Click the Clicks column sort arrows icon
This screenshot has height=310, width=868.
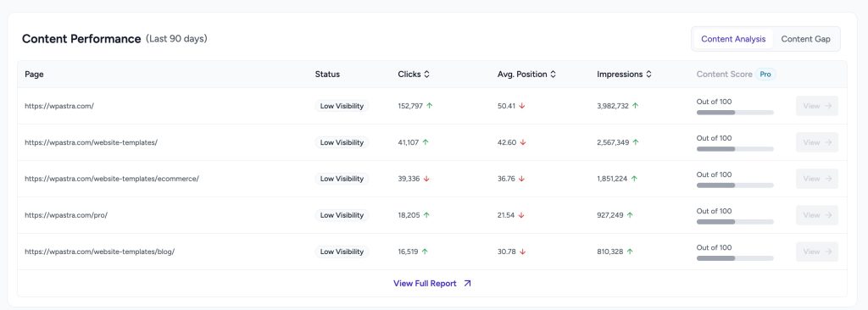coord(427,75)
